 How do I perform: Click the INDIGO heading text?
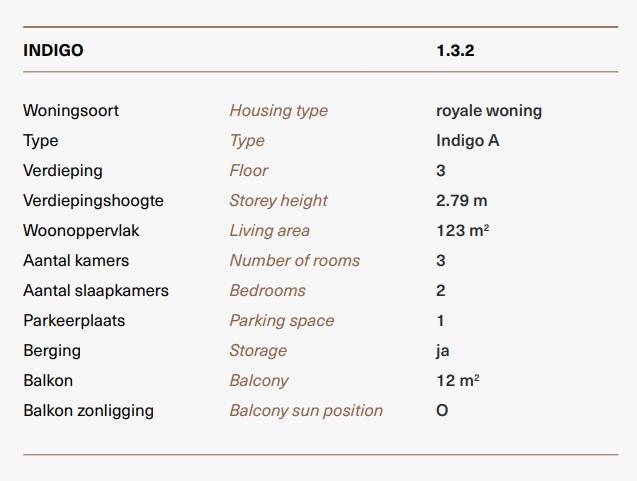(53, 50)
